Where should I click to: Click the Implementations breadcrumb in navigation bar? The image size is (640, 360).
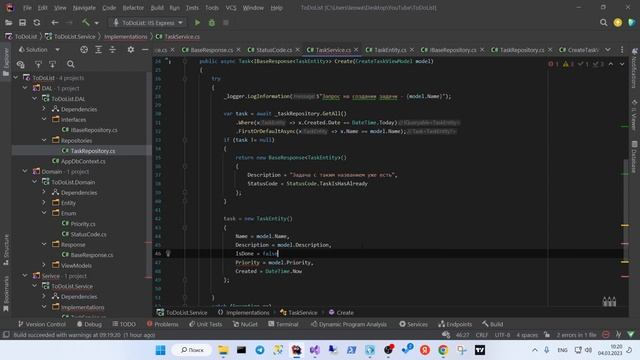126,37
